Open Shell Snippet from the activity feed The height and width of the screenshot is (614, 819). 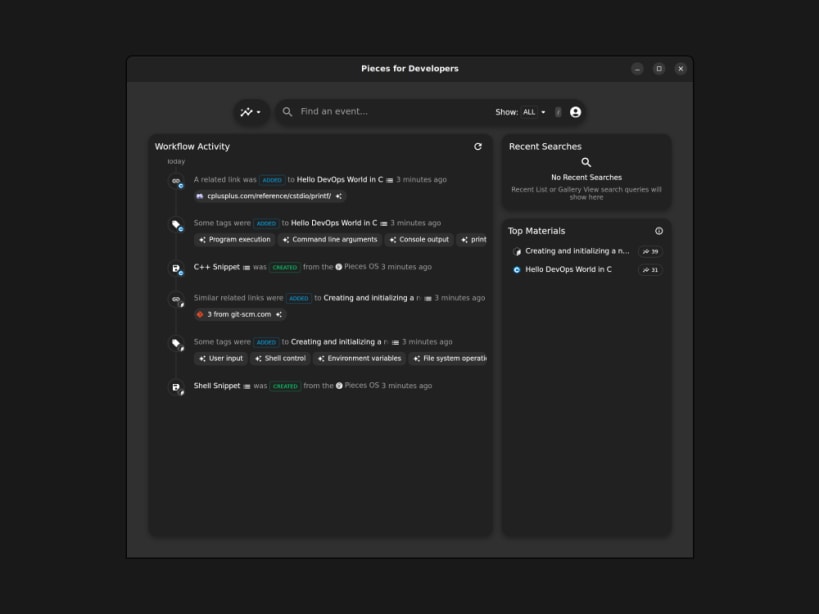(x=217, y=386)
